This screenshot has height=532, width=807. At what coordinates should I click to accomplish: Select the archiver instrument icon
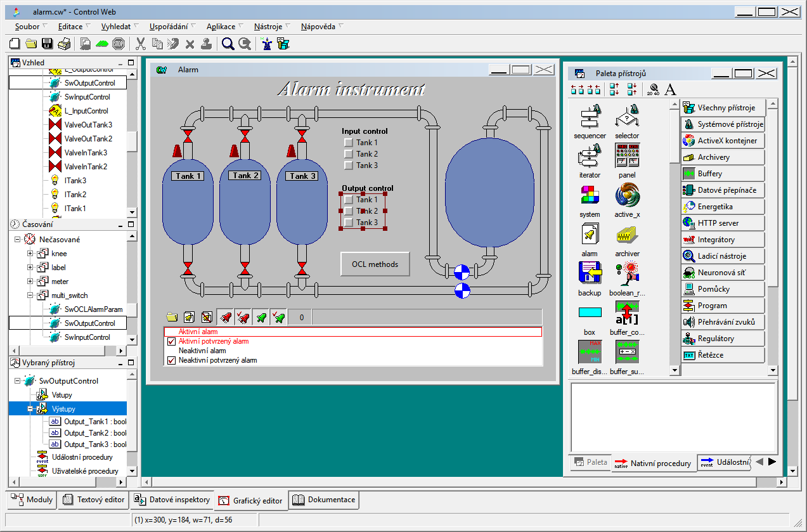pyautogui.click(x=627, y=235)
